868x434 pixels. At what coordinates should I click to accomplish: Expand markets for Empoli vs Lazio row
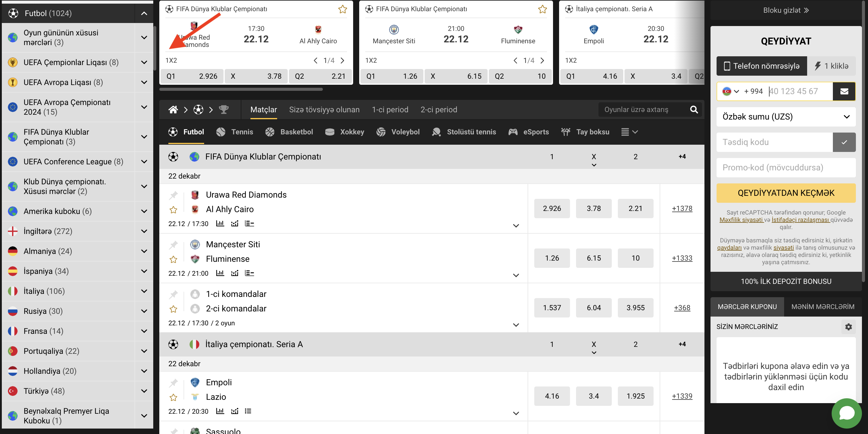[x=516, y=413]
